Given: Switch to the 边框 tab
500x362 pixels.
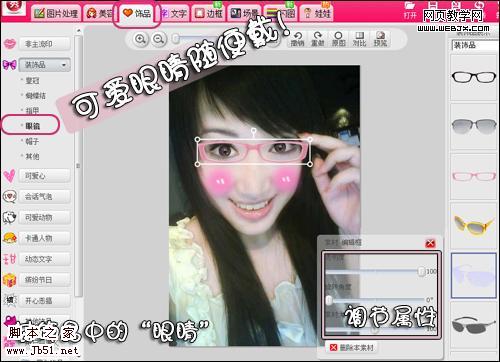Looking at the screenshot, I should coord(209,13).
